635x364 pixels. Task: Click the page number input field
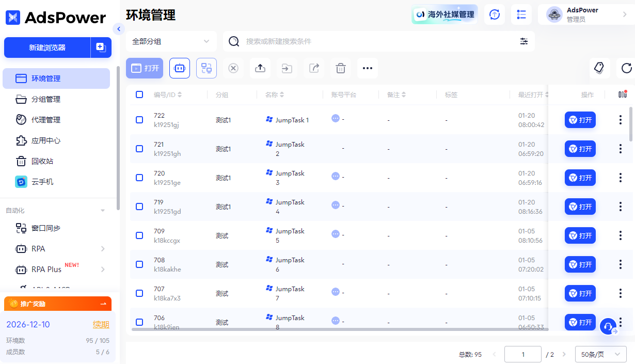(522, 354)
